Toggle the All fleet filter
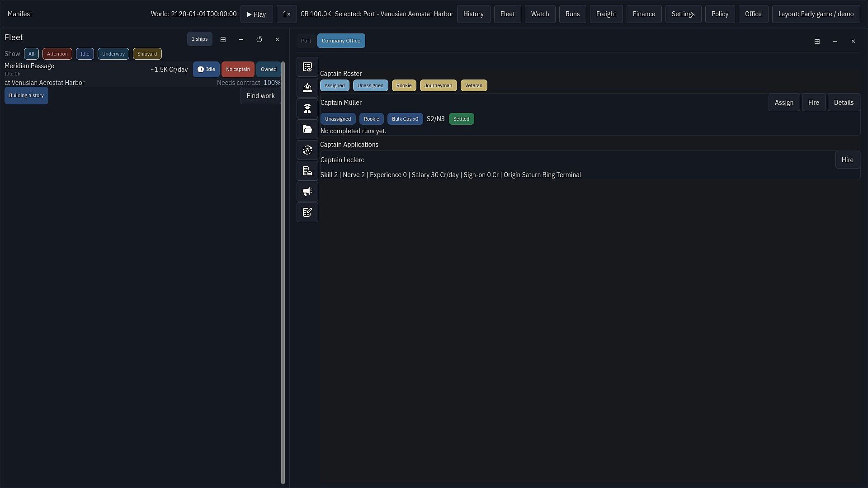 tap(31, 54)
